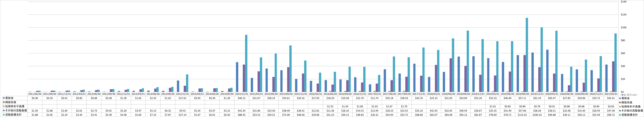This screenshot has height=117, width=644.
Task: Click the purple bar above 2021/03/31
Action: 613,77
